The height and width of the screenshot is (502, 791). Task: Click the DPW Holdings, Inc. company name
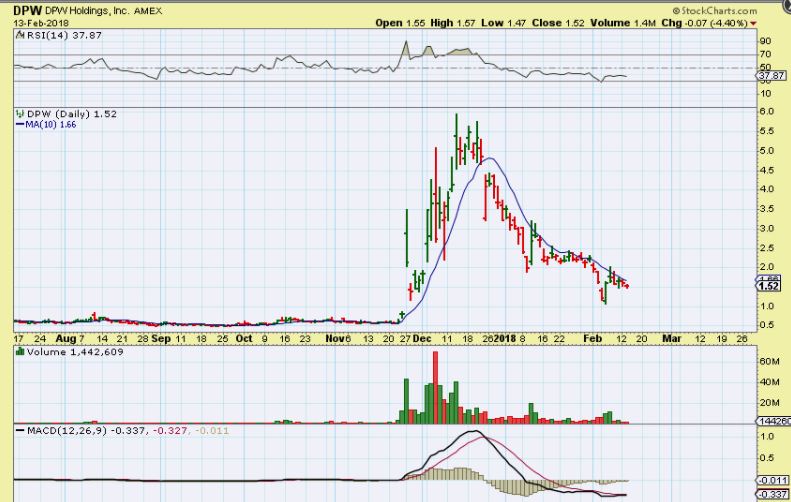(87, 11)
